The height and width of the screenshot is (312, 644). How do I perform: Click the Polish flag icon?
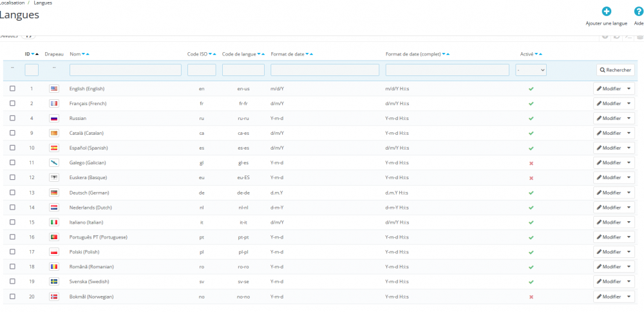(54, 251)
